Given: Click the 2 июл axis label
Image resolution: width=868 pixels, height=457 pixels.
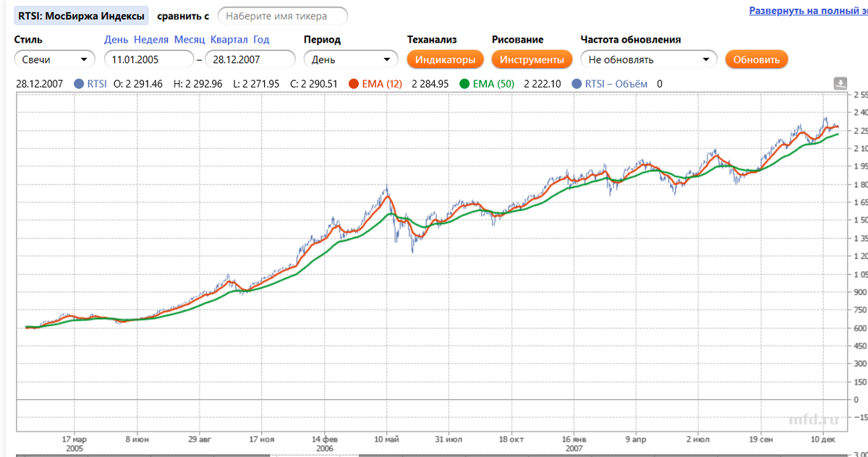Looking at the screenshot, I should coord(699,439).
